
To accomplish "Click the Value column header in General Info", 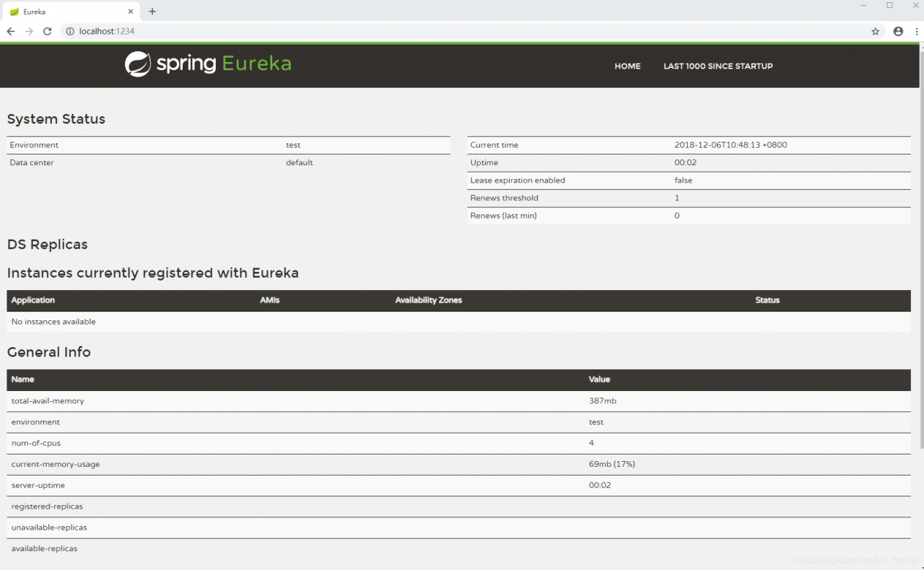I will pos(600,380).
